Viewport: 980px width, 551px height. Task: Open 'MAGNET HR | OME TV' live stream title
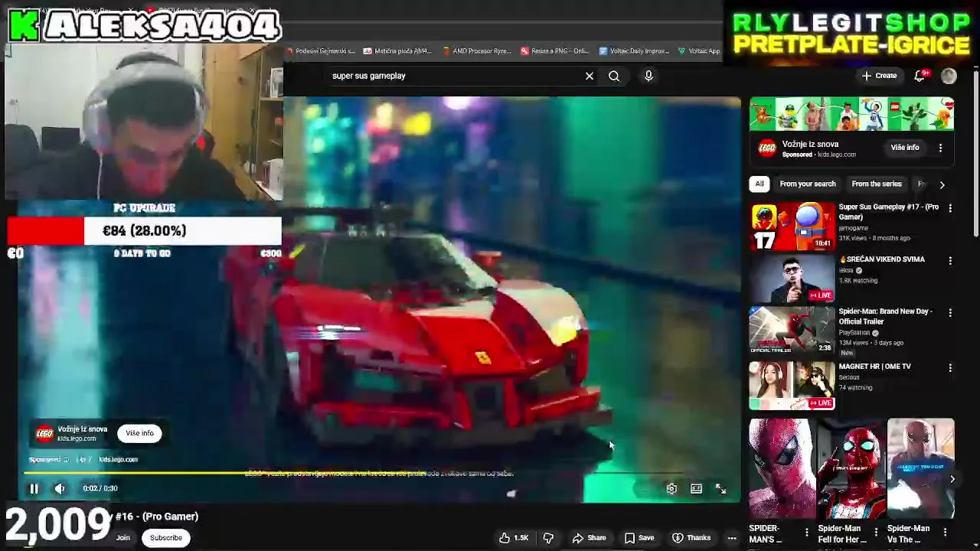(x=874, y=367)
